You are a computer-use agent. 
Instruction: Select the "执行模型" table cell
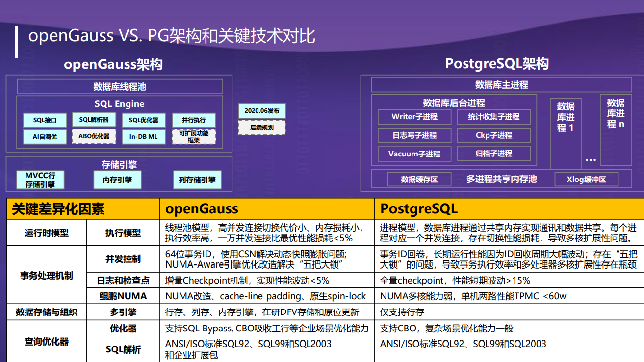pos(123,233)
